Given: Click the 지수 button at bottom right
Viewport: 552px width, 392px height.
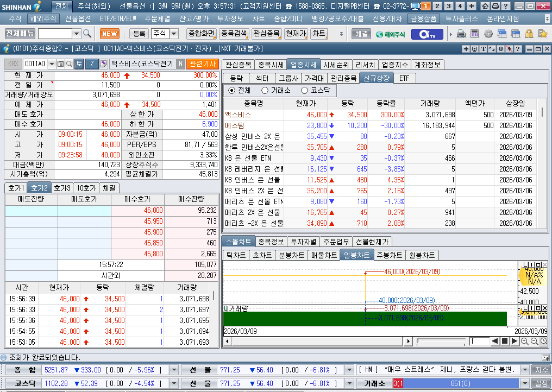Looking at the screenshot, I should (x=541, y=370).
